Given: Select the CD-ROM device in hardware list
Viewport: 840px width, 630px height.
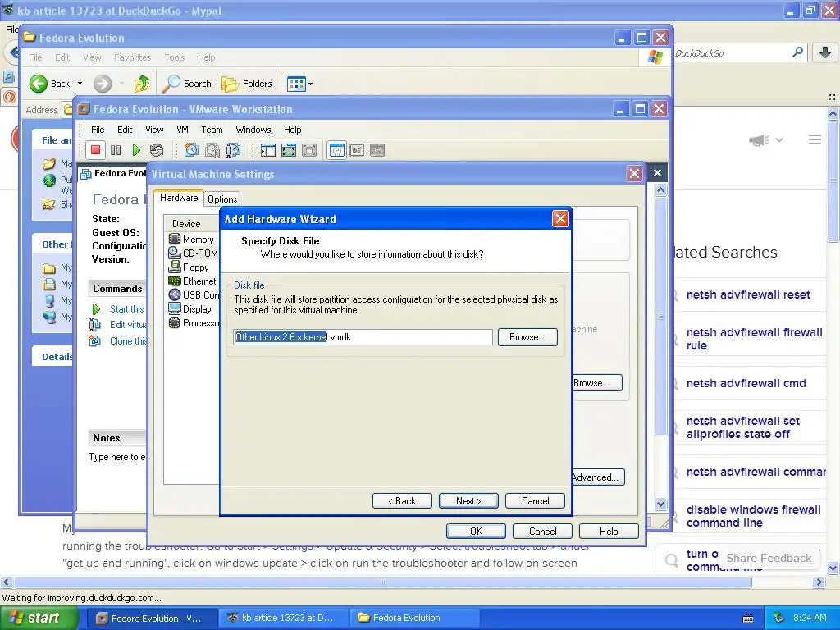Looking at the screenshot, I should 193,253.
